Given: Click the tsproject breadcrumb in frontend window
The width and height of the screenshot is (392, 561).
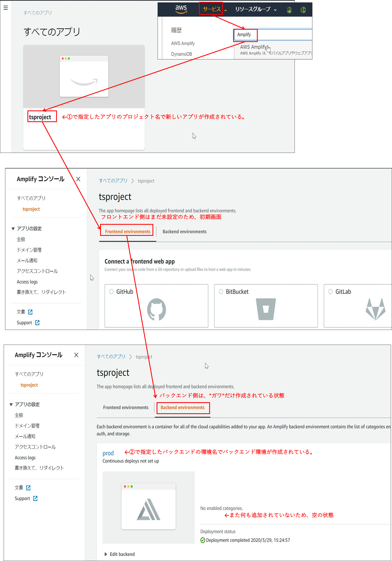Looking at the screenshot, I should click(146, 181).
